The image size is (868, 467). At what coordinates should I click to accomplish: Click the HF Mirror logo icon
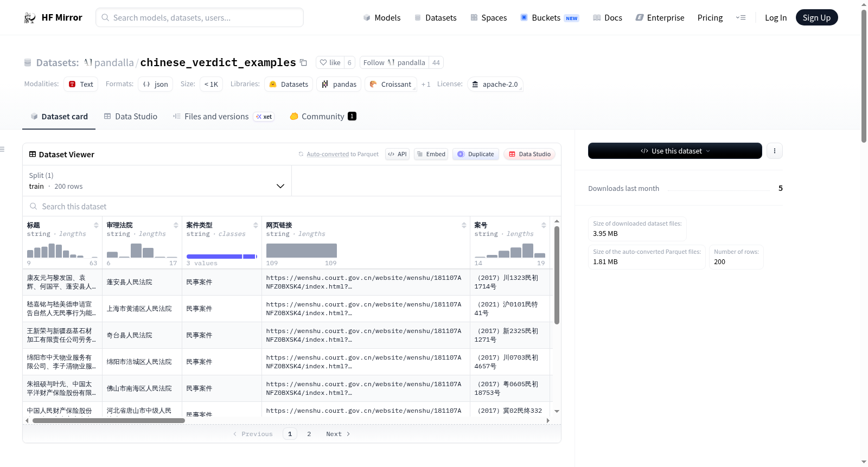coord(30,18)
